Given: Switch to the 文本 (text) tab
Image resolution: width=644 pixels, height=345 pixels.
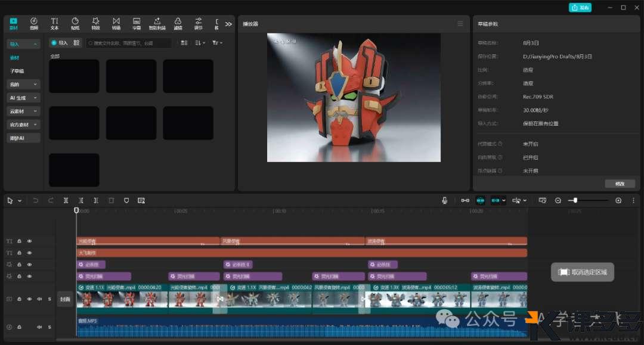Looking at the screenshot, I should tap(54, 24).
